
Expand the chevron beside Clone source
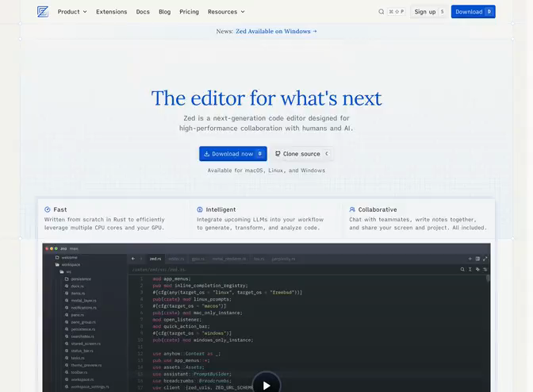[x=326, y=154]
